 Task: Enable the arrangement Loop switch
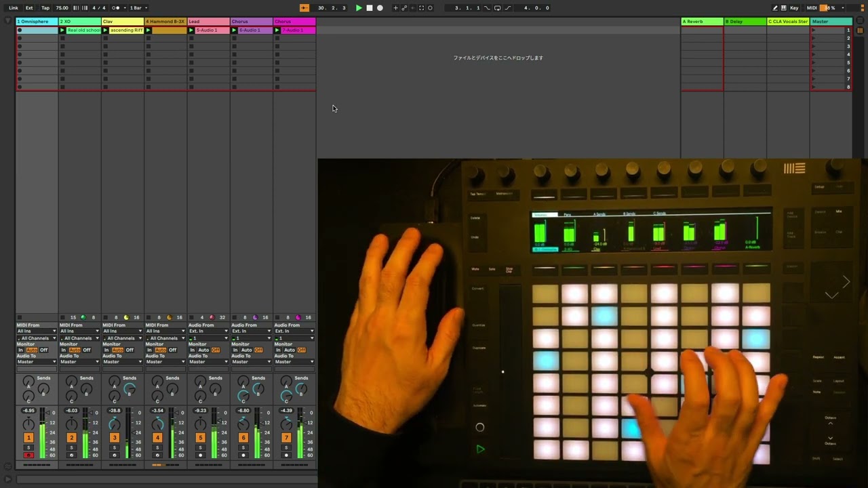[x=496, y=8]
